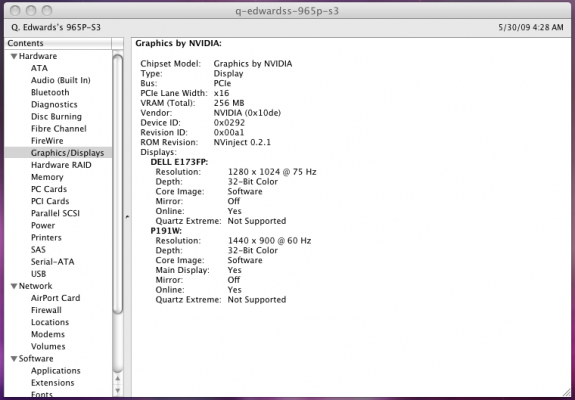Image resolution: width=575 pixels, height=400 pixels.
Task: Show Power information
Action: point(43,225)
